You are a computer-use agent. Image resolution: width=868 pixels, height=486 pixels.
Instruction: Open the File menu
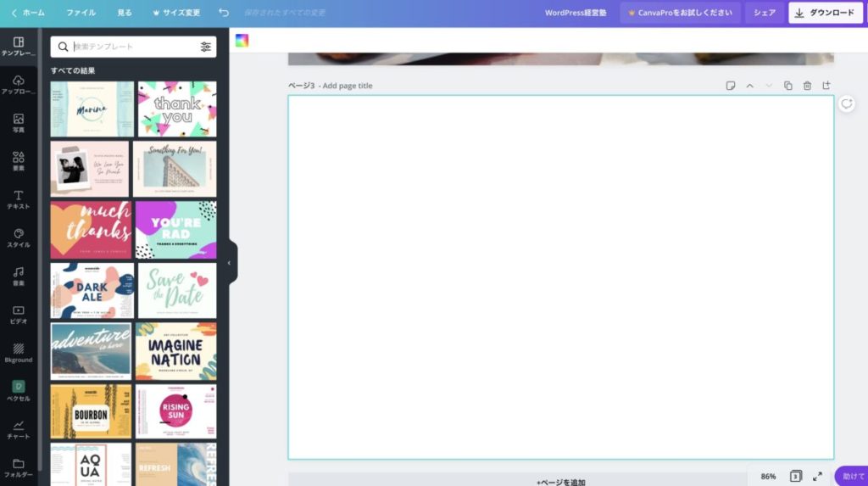(81, 13)
